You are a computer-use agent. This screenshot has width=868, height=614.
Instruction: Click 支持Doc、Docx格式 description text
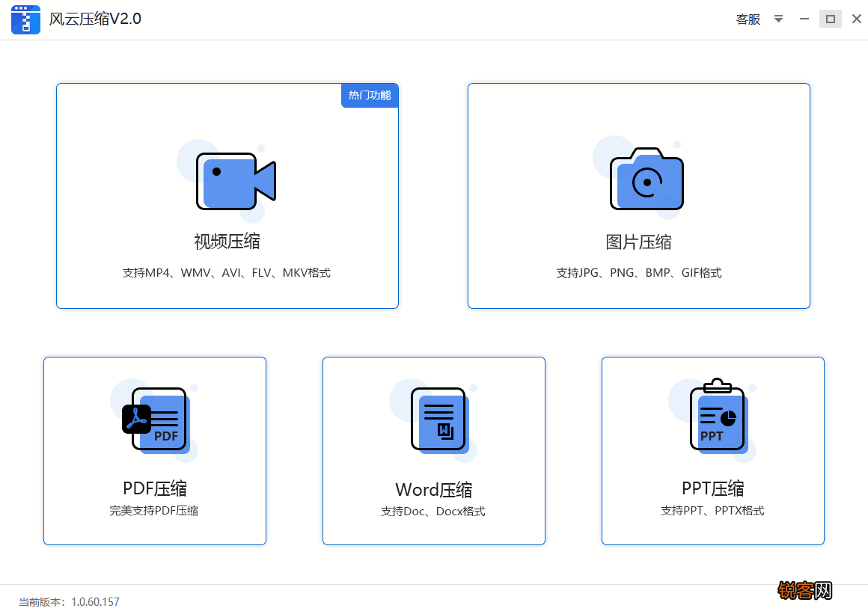tap(433, 511)
